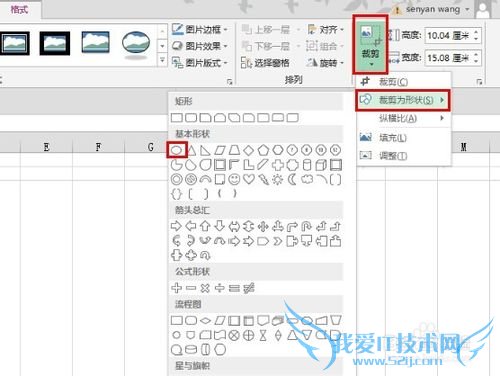
Task: Choose the cylinder (can) shape
Action: (307, 165)
